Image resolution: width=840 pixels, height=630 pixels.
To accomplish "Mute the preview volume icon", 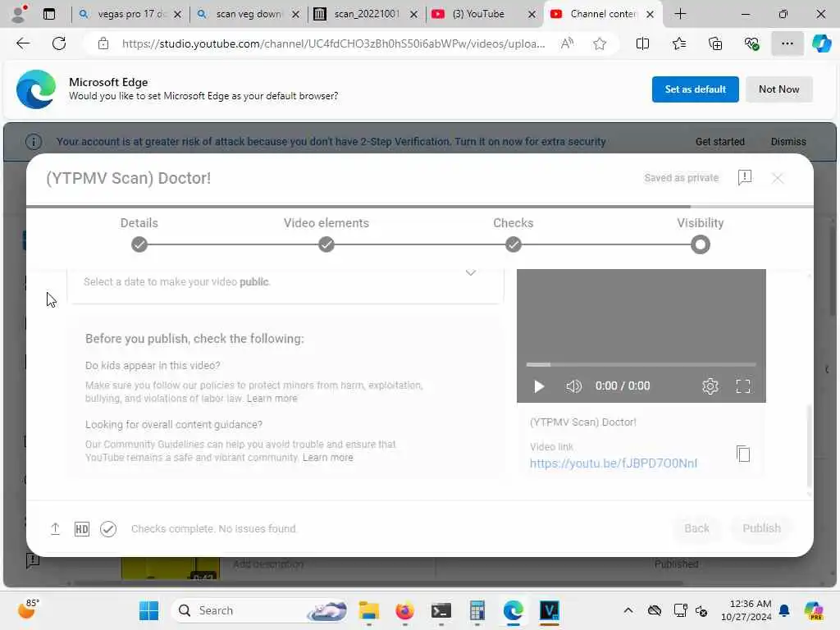I will pyautogui.click(x=573, y=386).
